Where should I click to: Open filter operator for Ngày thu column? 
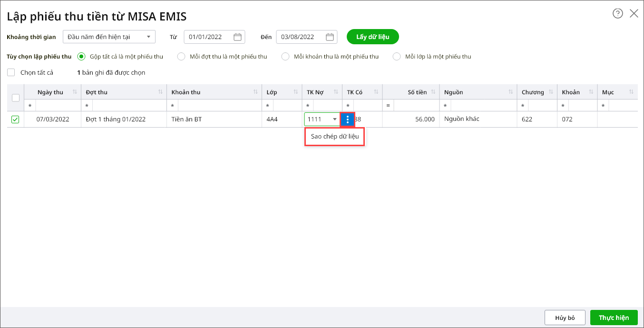(x=30, y=105)
